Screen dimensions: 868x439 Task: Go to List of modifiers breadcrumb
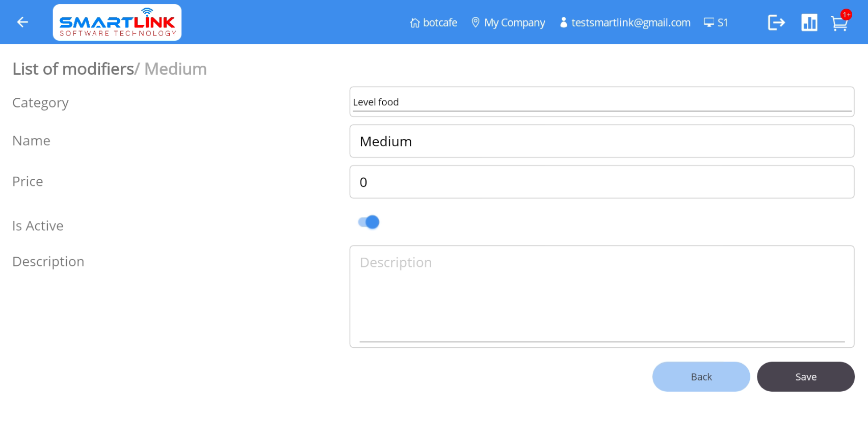(x=73, y=69)
